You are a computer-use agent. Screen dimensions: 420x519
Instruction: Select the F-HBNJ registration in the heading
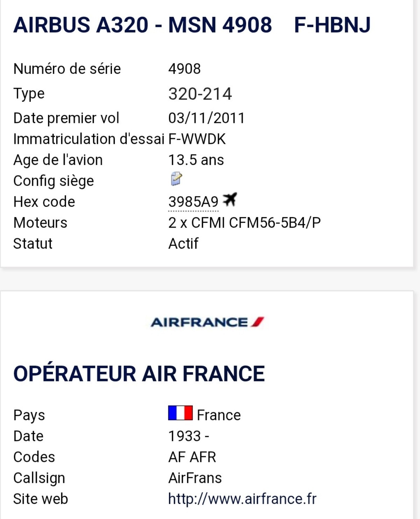point(332,25)
